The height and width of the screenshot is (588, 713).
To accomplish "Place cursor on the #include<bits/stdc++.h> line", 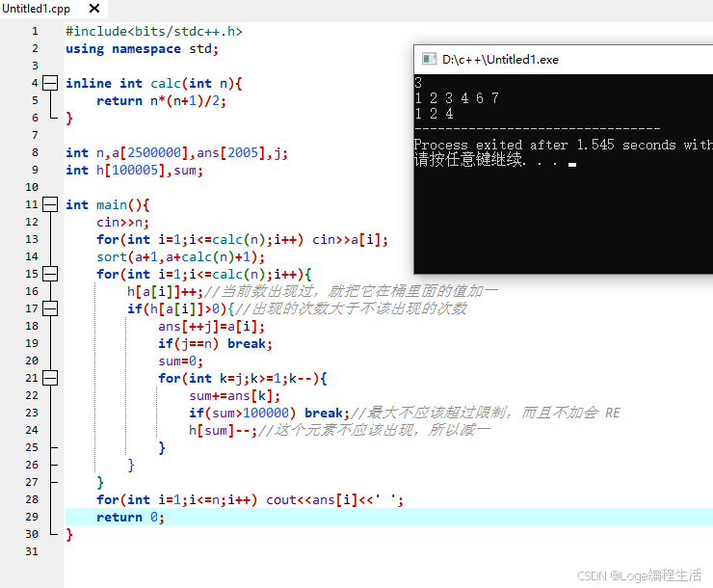I will 154,32.
